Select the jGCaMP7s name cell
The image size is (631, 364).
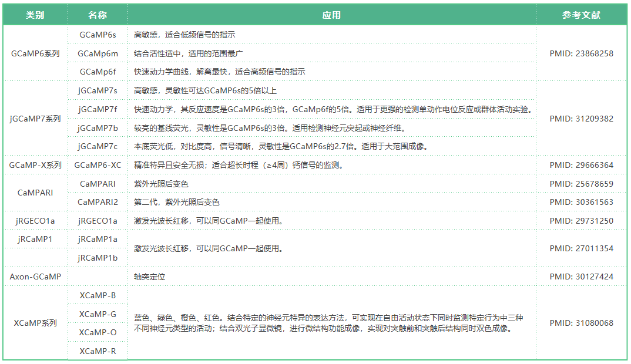[98, 91]
